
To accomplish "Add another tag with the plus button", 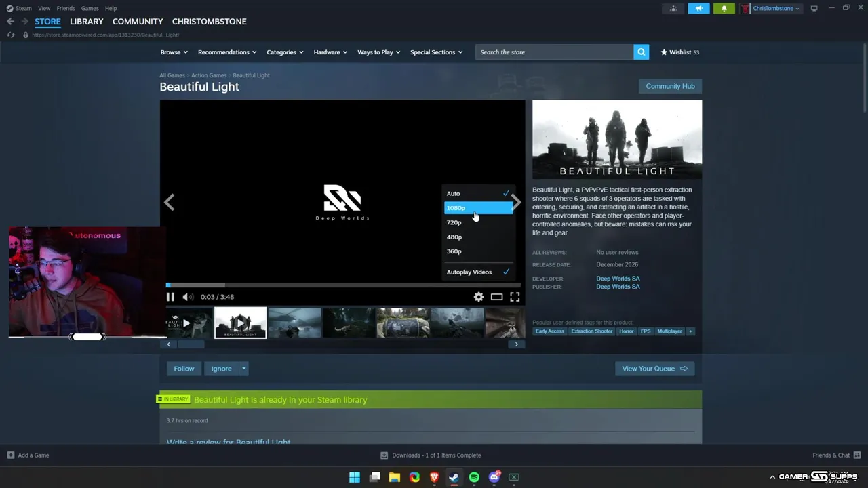I will pos(690,331).
